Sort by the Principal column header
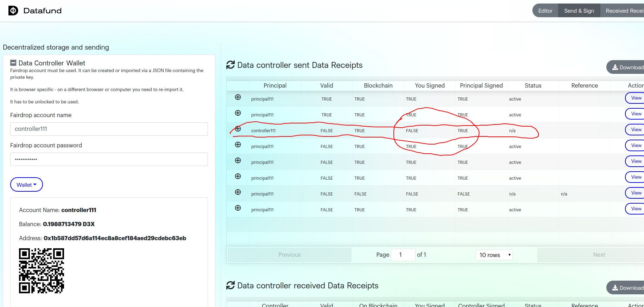This screenshot has height=307, width=644. (275, 85)
